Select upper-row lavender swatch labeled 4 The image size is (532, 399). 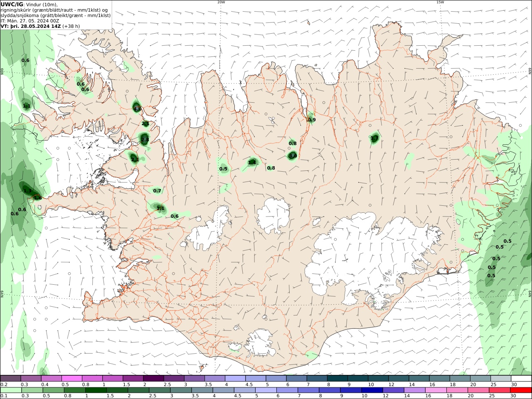[235, 378]
